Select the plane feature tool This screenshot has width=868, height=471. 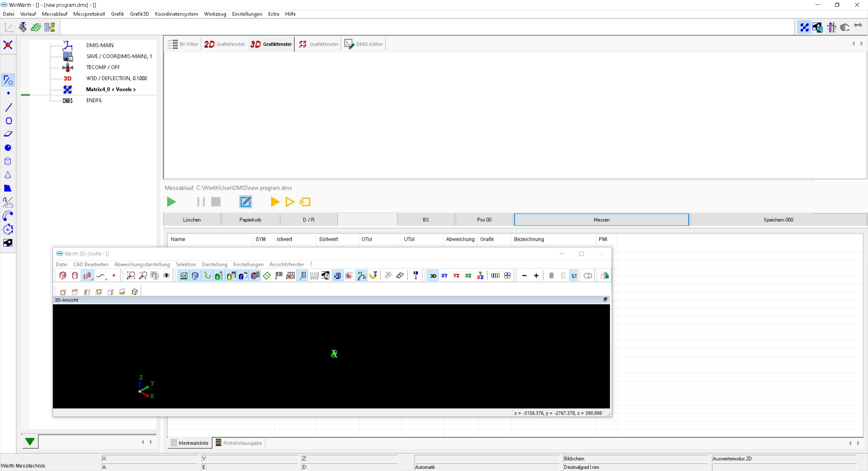[8, 134]
